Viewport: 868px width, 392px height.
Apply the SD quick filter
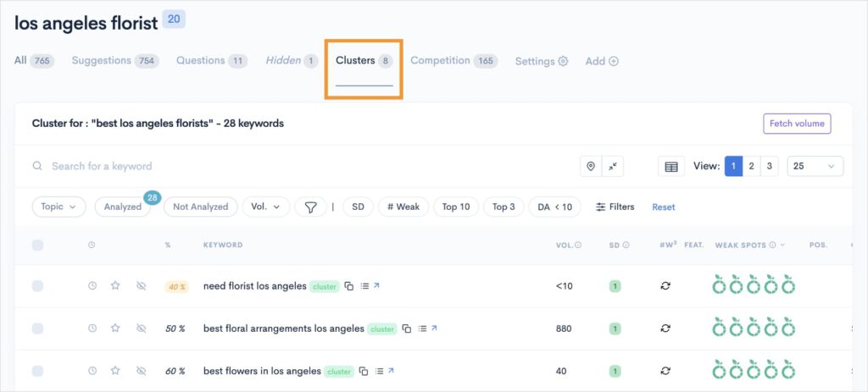coord(359,207)
